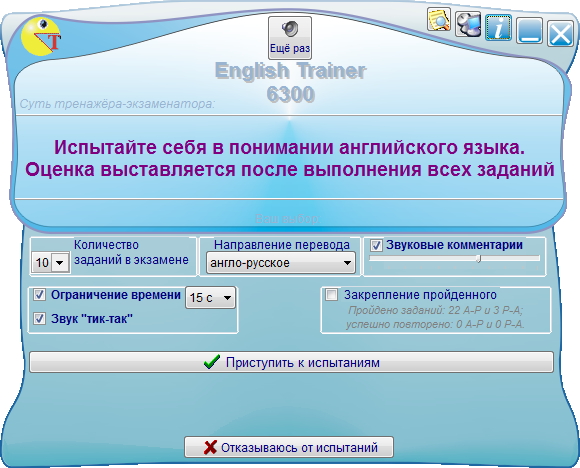This screenshot has width=580, height=468.
Task: Close the English Trainer window
Action: (x=560, y=34)
